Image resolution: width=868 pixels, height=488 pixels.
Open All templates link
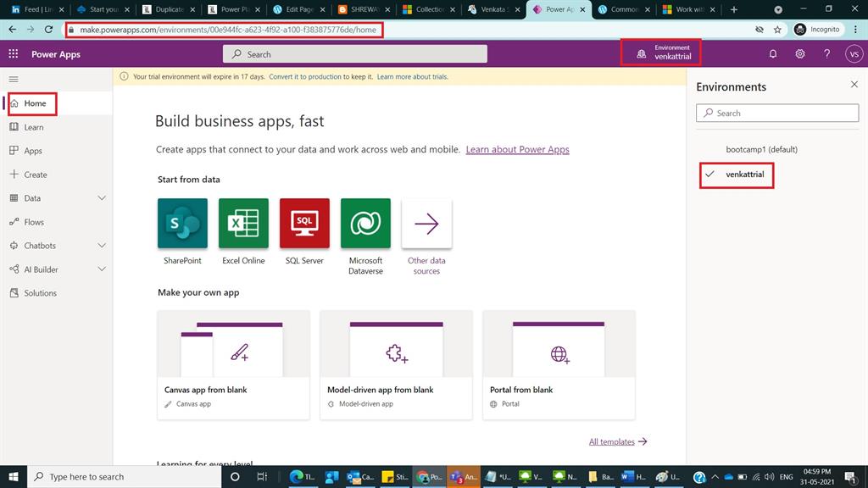pyautogui.click(x=611, y=441)
